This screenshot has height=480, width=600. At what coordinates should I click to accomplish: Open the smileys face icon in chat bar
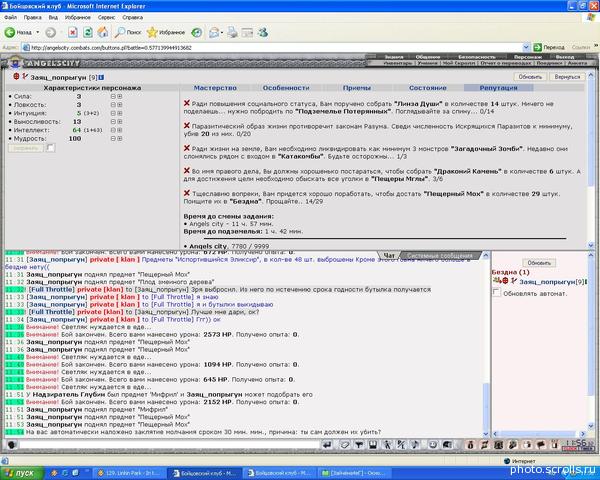pos(433,445)
